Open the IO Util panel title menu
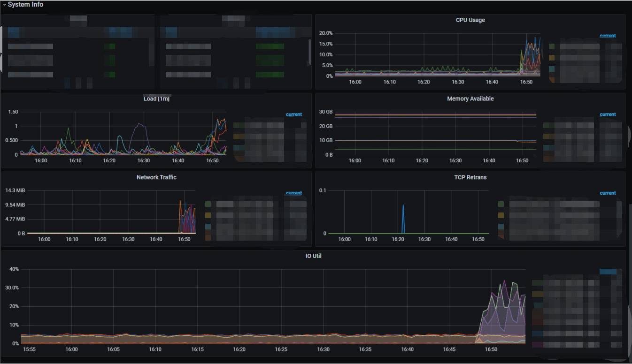This screenshot has height=364, width=632. click(313, 256)
